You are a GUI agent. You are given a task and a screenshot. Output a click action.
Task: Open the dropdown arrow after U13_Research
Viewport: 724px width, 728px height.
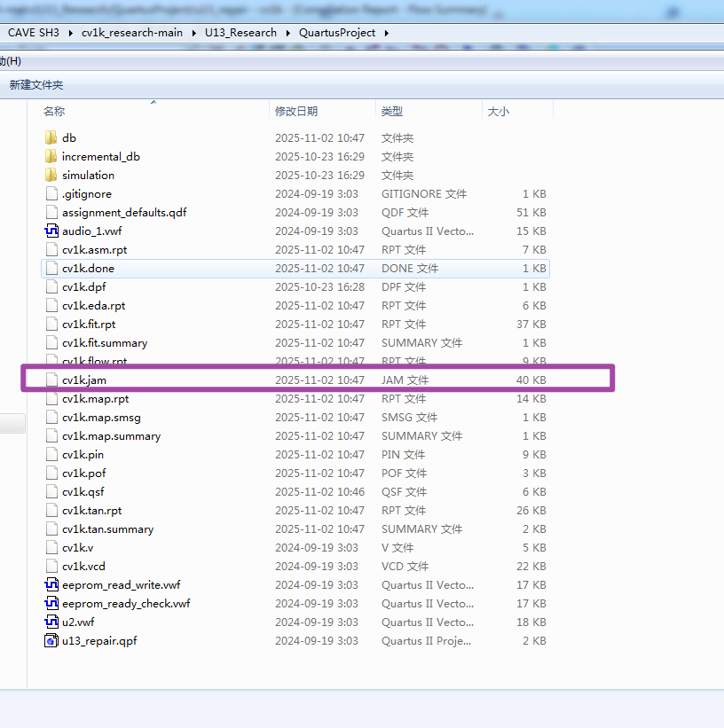pyautogui.click(x=288, y=33)
